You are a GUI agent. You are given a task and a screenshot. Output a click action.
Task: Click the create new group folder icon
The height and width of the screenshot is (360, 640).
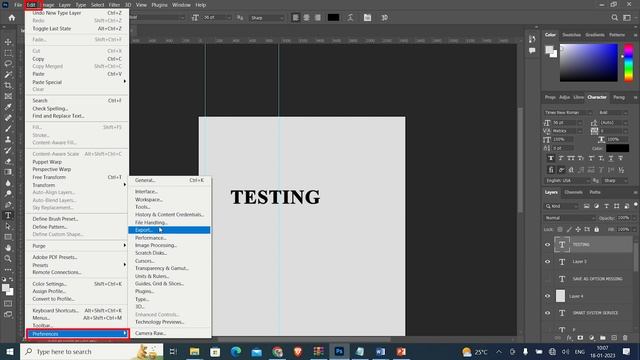(602, 338)
